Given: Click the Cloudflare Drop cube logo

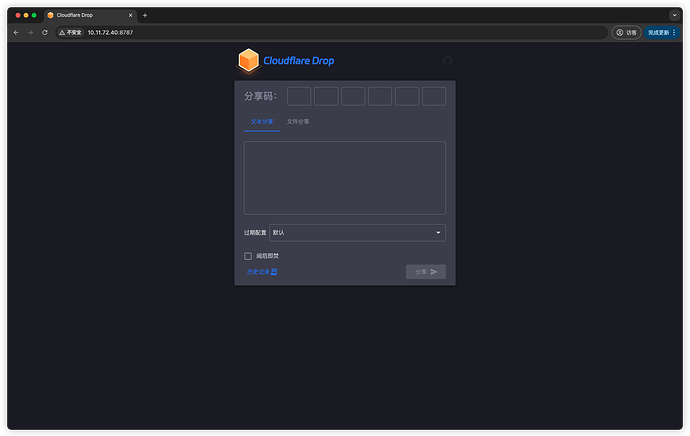Looking at the screenshot, I should tap(248, 60).
